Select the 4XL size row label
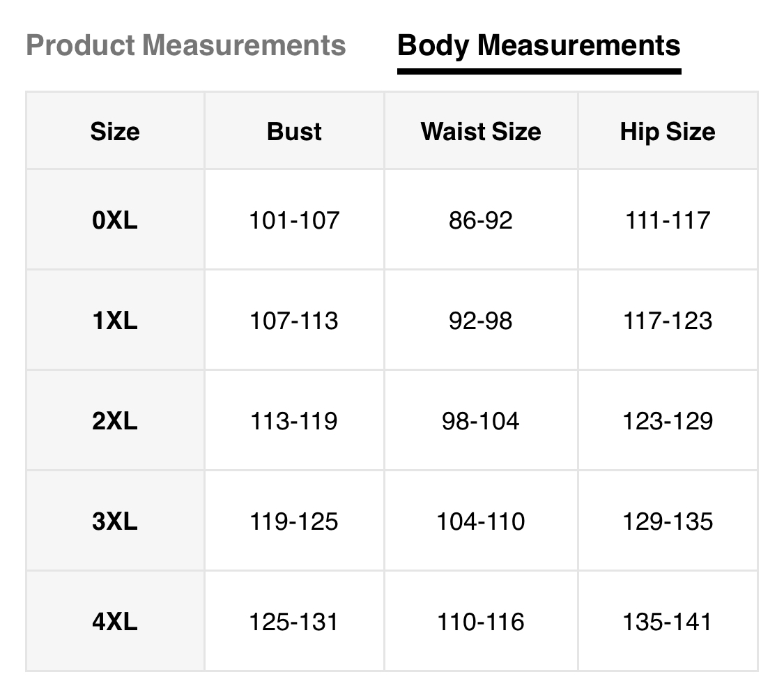The width and height of the screenshot is (784, 695). click(115, 622)
